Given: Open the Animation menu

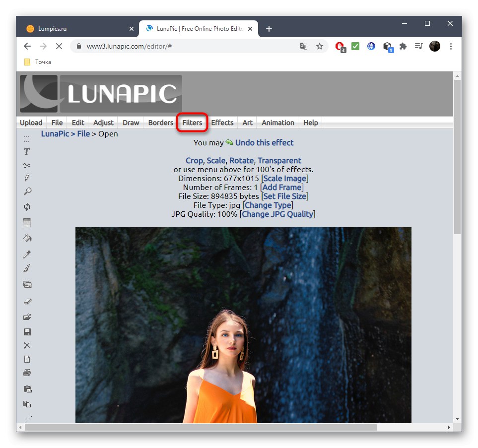Looking at the screenshot, I should 277,123.
